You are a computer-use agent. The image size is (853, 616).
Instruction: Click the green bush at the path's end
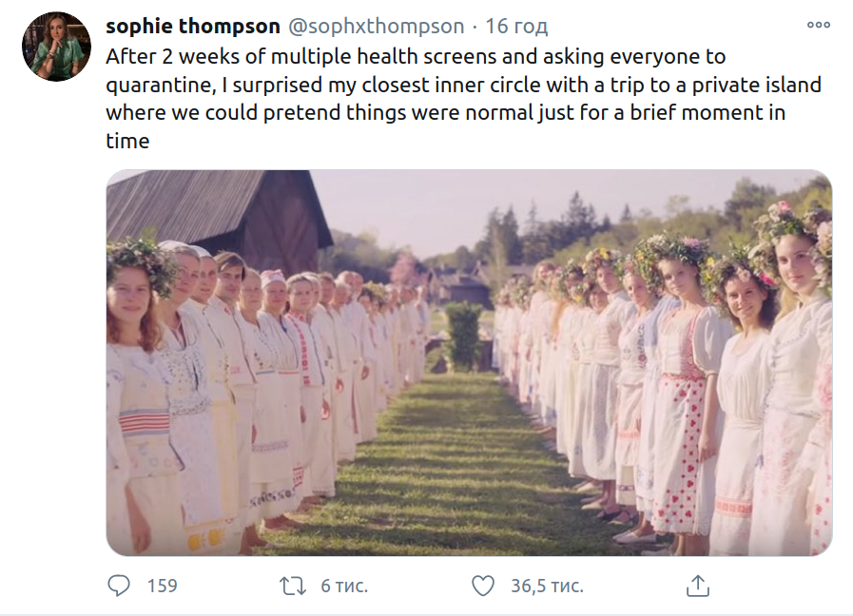pyautogui.click(x=464, y=335)
